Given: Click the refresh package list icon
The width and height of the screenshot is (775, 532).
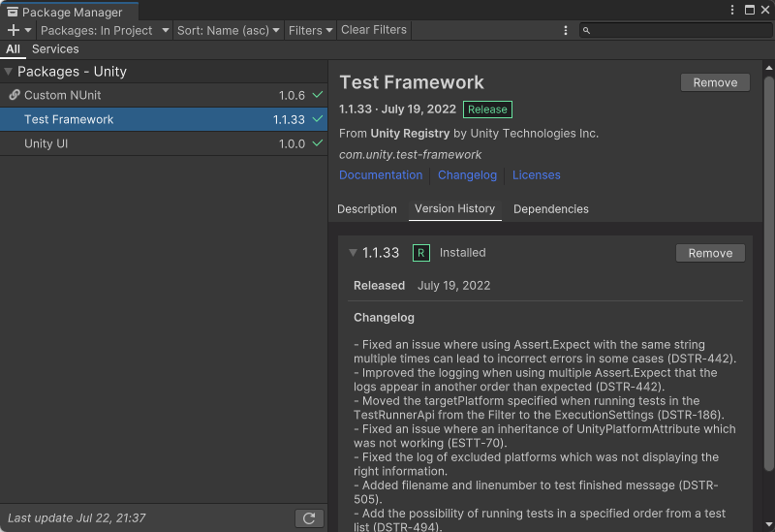Looking at the screenshot, I should pos(309,518).
